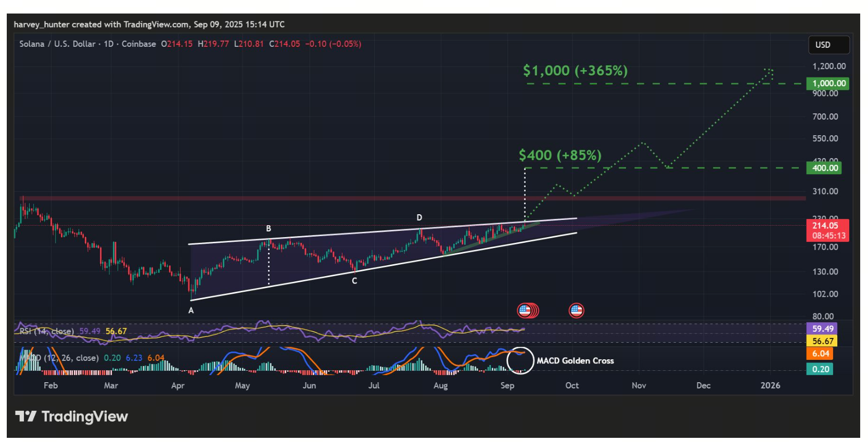Click the May label on time axis
Viewport: 868px width, 442px height.
point(242,385)
